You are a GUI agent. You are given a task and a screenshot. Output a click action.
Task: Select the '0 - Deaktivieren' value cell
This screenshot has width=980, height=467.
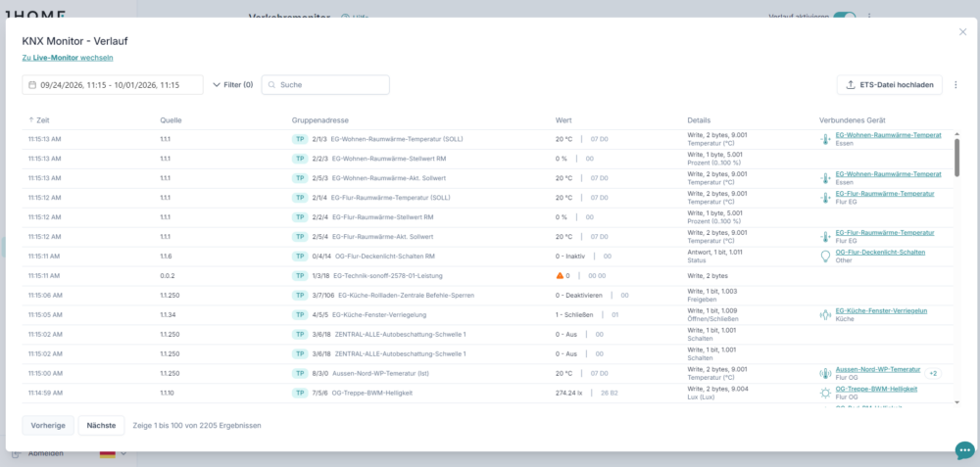click(578, 296)
